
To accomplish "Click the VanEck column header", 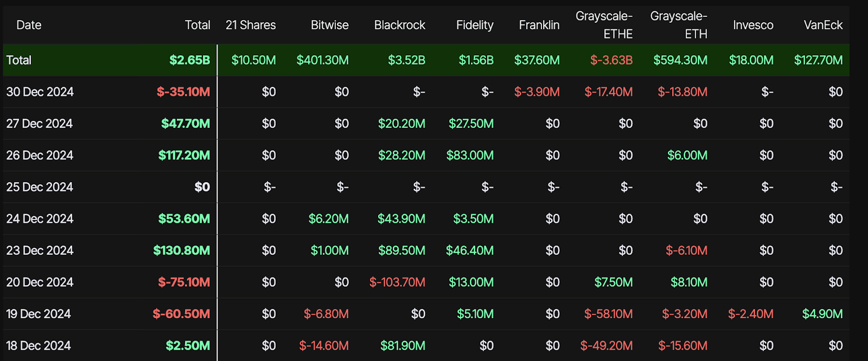I will pos(823,25).
